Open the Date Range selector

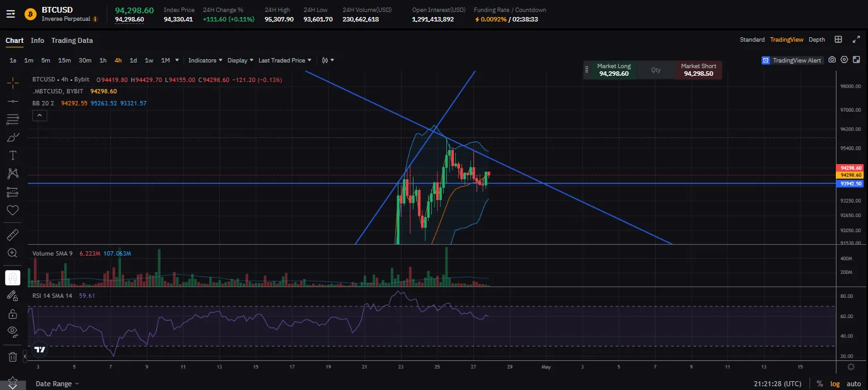pyautogui.click(x=57, y=384)
